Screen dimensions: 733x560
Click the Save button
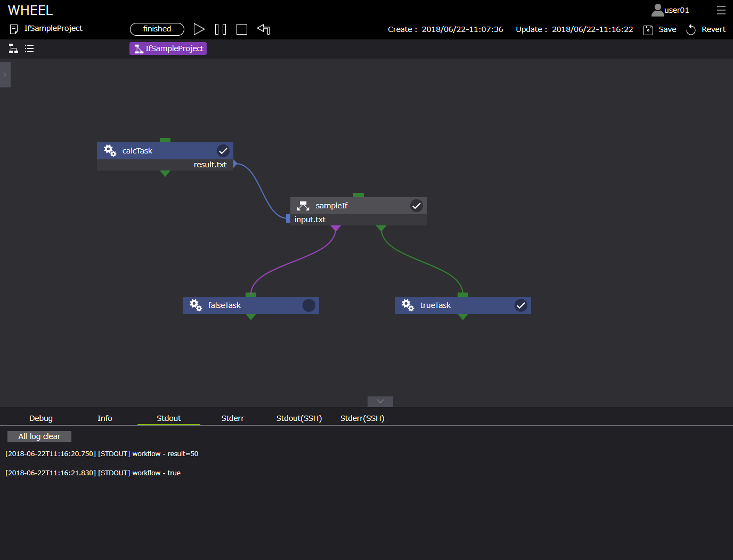point(660,29)
